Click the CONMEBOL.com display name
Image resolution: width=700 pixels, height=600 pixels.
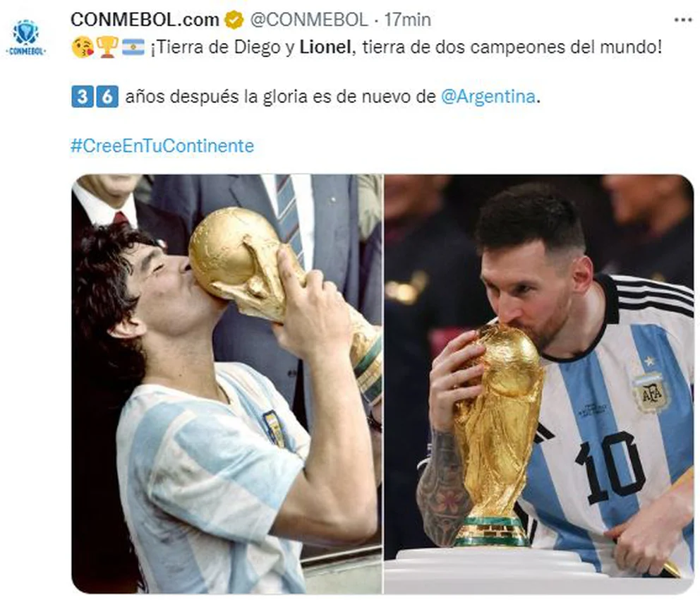tap(145, 20)
